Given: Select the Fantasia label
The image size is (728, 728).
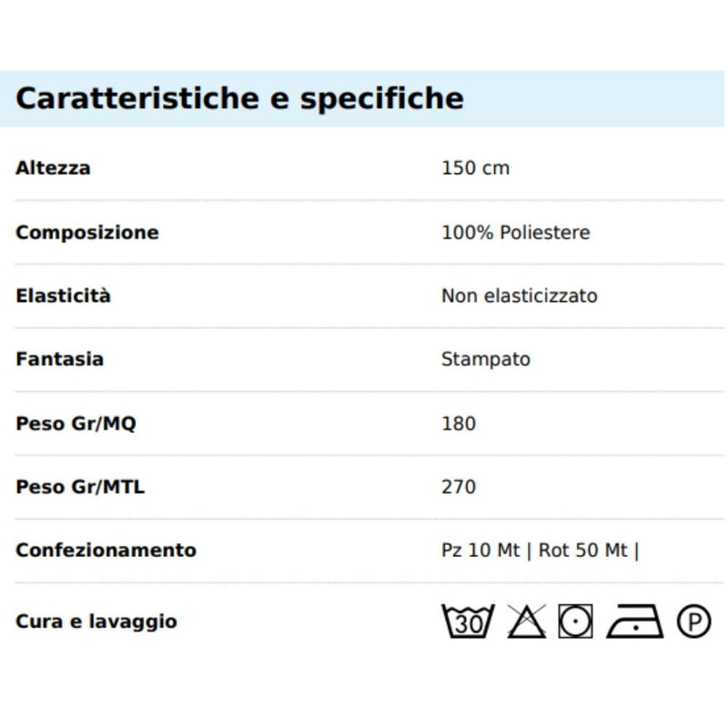Looking at the screenshot, I should pos(59,359).
